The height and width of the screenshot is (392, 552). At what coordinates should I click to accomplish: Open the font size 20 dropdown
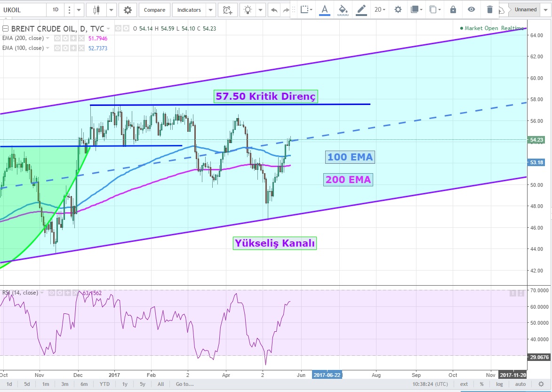click(380, 9)
